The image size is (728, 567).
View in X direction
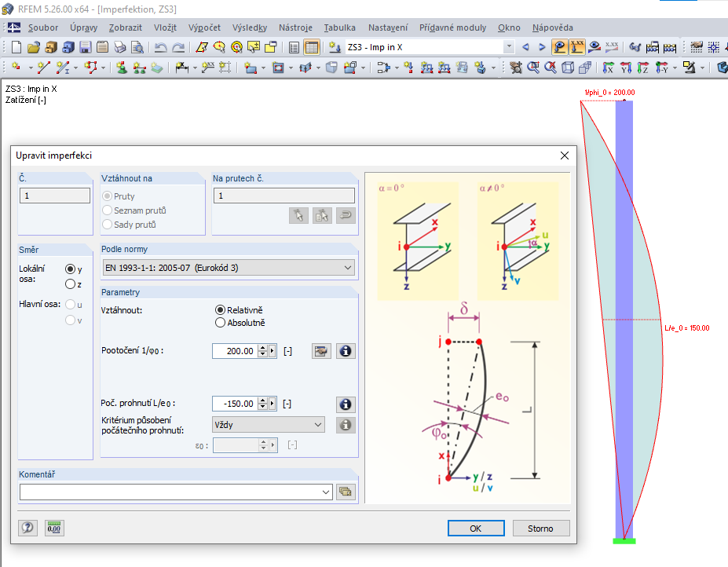608,68
